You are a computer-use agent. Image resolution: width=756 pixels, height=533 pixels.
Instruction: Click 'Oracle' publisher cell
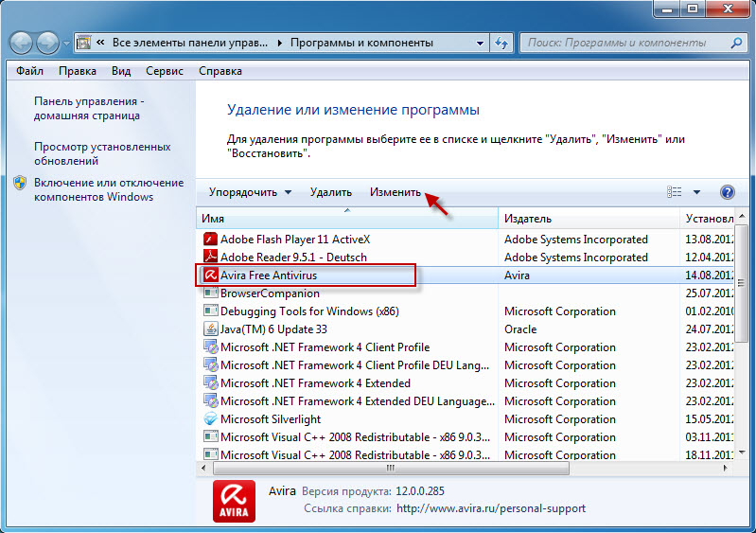click(520, 329)
